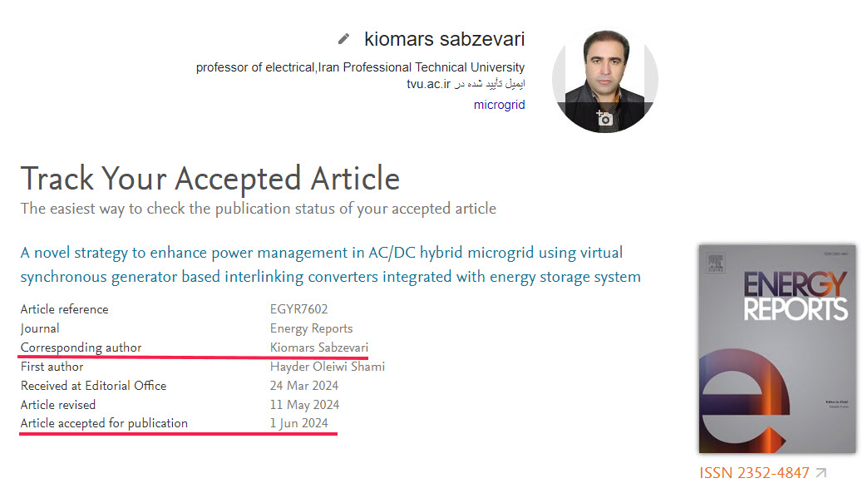Click the 24 Mar 2024 received date
This screenshot has height=488, width=868.
(x=304, y=386)
